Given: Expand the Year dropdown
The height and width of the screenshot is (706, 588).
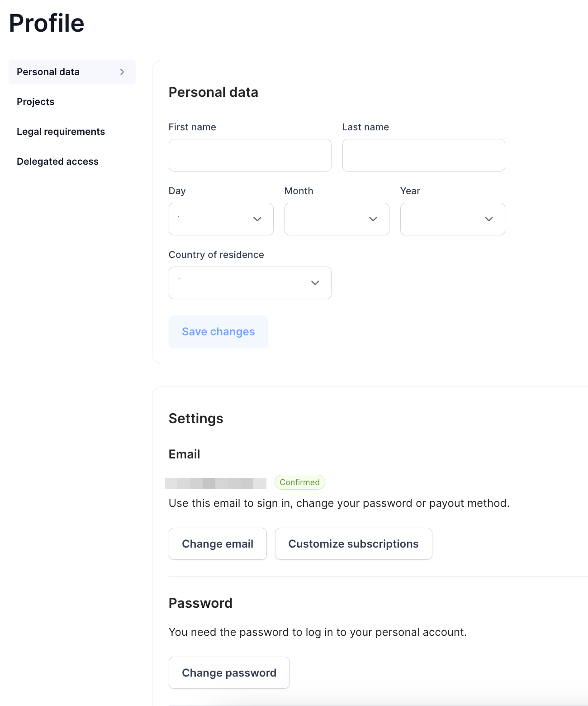Looking at the screenshot, I should pyautogui.click(x=452, y=219).
